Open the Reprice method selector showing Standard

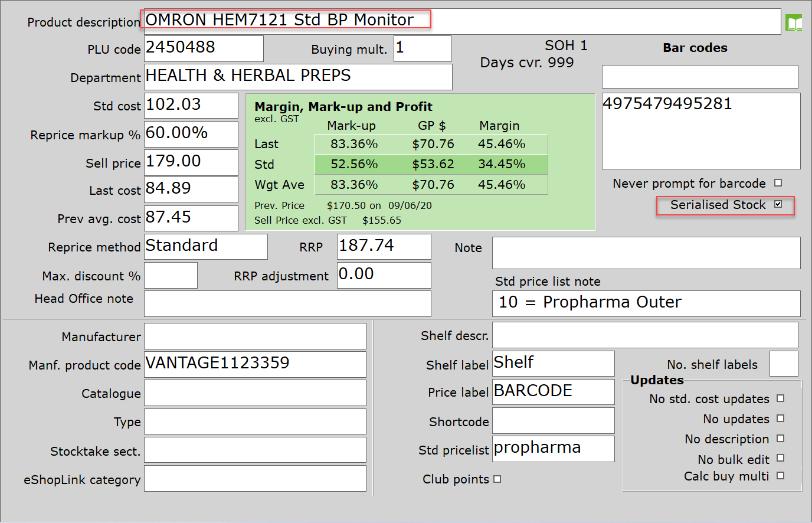(x=205, y=246)
